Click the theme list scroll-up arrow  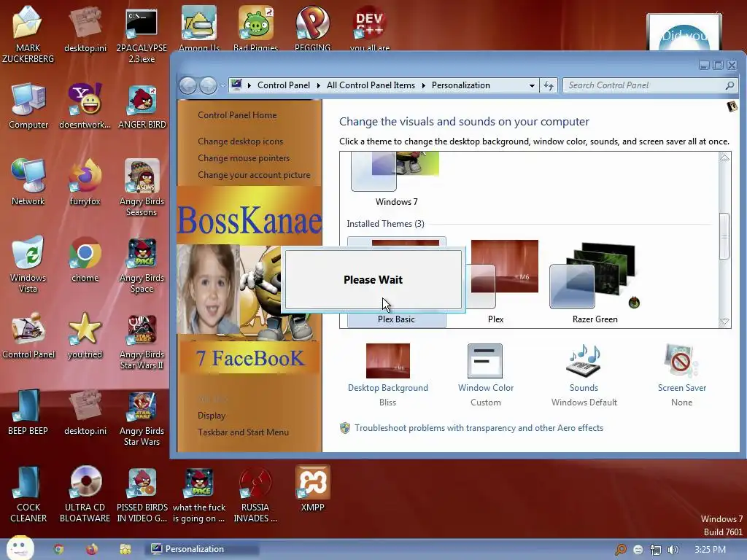click(724, 157)
